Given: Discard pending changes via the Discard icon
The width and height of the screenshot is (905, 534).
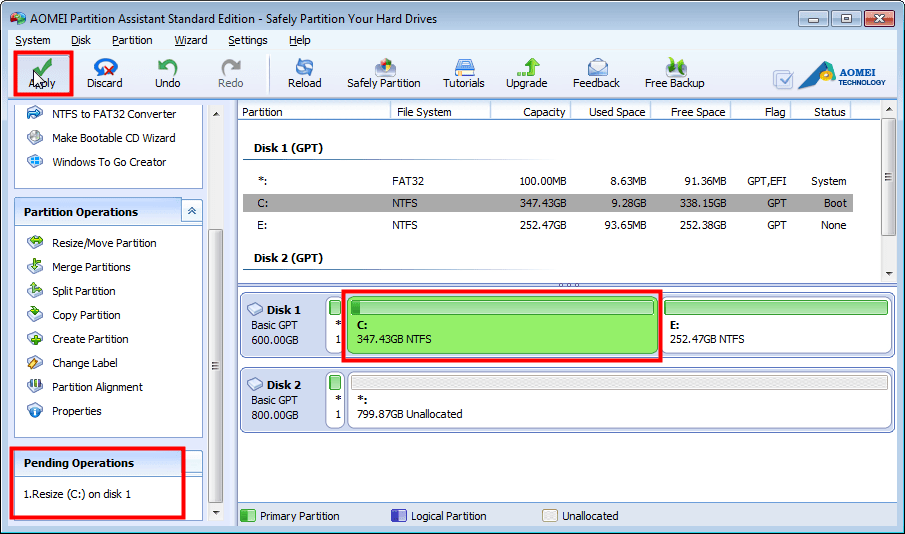Looking at the screenshot, I should 104,73.
